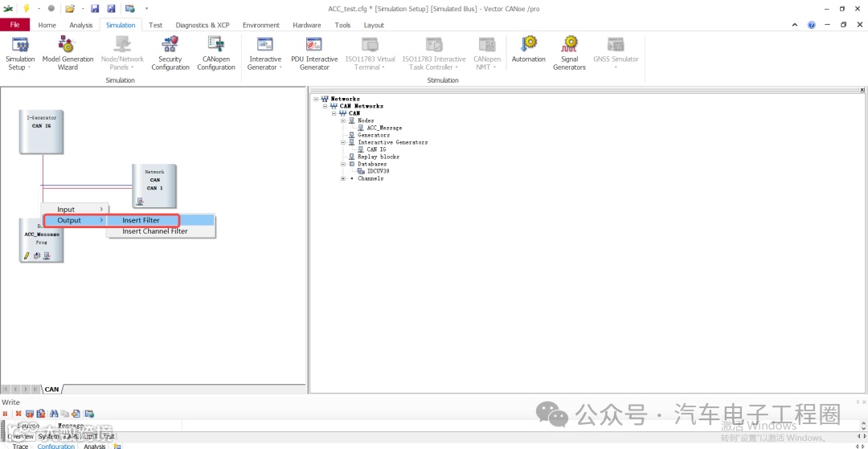Viewport: 868px width, 449px height.
Task: Click the Interactive Generator ribbon icon
Action: pyautogui.click(x=264, y=45)
